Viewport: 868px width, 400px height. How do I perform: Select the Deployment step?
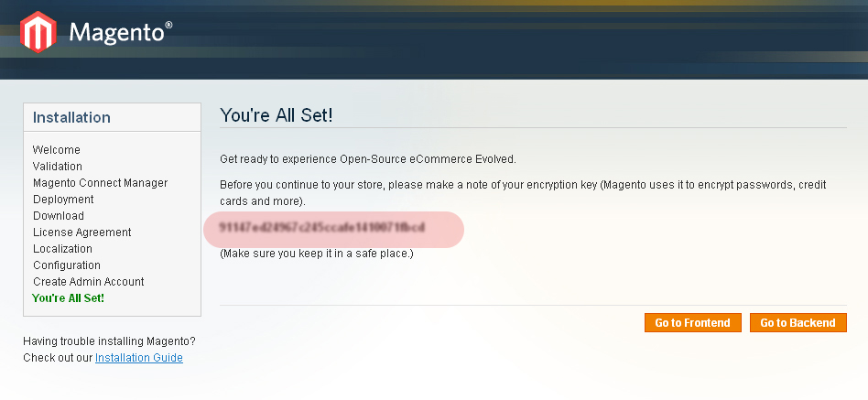[x=63, y=200]
